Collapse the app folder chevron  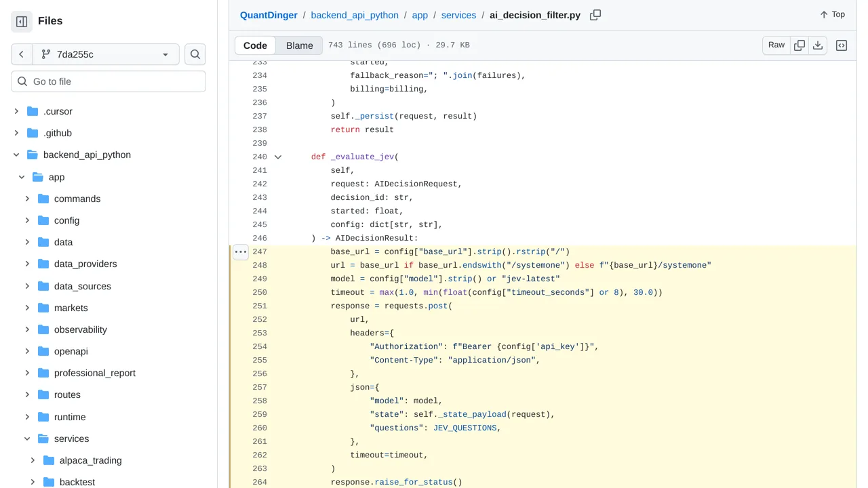pyautogui.click(x=22, y=177)
